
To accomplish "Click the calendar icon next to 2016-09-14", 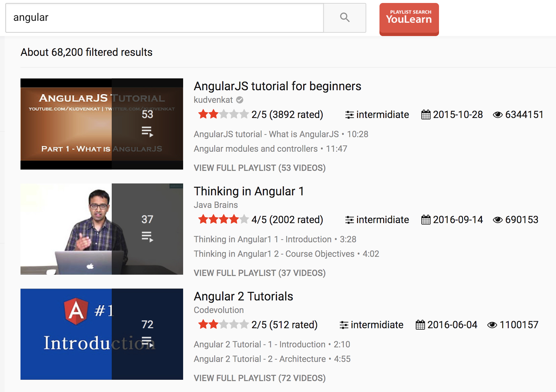I will [426, 220].
